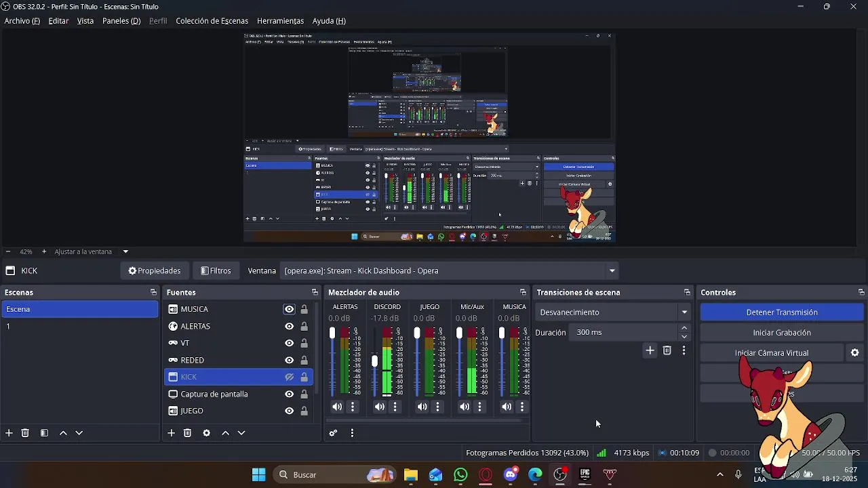Toggle visibility of MUSICA source
This screenshot has height=488, width=868.
(x=290, y=309)
